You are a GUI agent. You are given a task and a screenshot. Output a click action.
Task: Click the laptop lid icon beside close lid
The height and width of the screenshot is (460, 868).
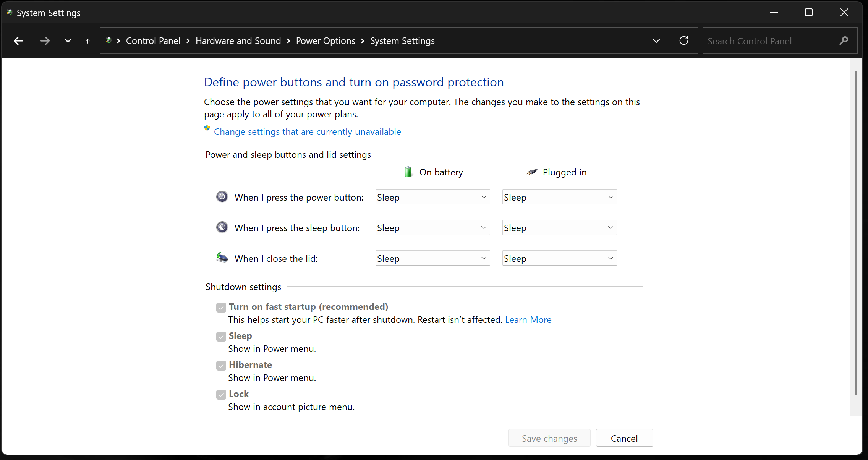[x=222, y=258]
